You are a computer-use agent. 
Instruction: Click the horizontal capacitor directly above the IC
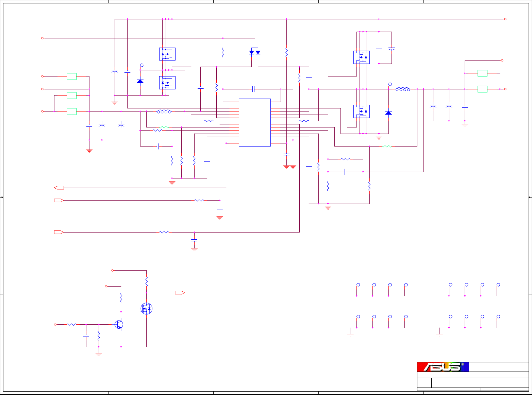pos(253,89)
